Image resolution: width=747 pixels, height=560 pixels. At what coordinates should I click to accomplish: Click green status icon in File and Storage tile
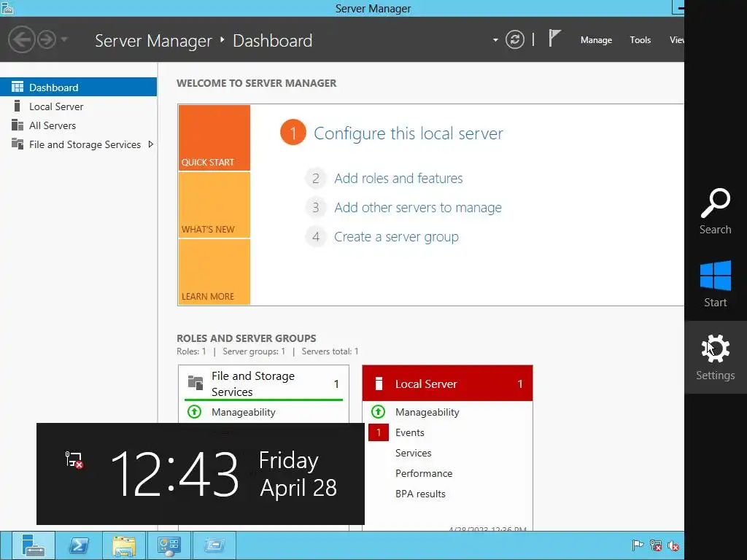[x=194, y=411]
